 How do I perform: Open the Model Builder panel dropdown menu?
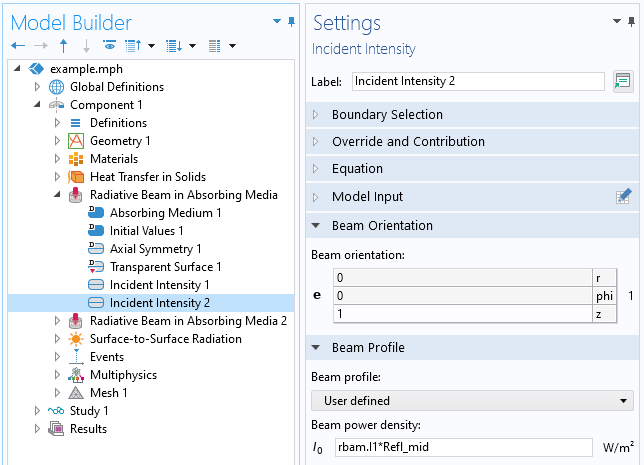click(x=276, y=21)
